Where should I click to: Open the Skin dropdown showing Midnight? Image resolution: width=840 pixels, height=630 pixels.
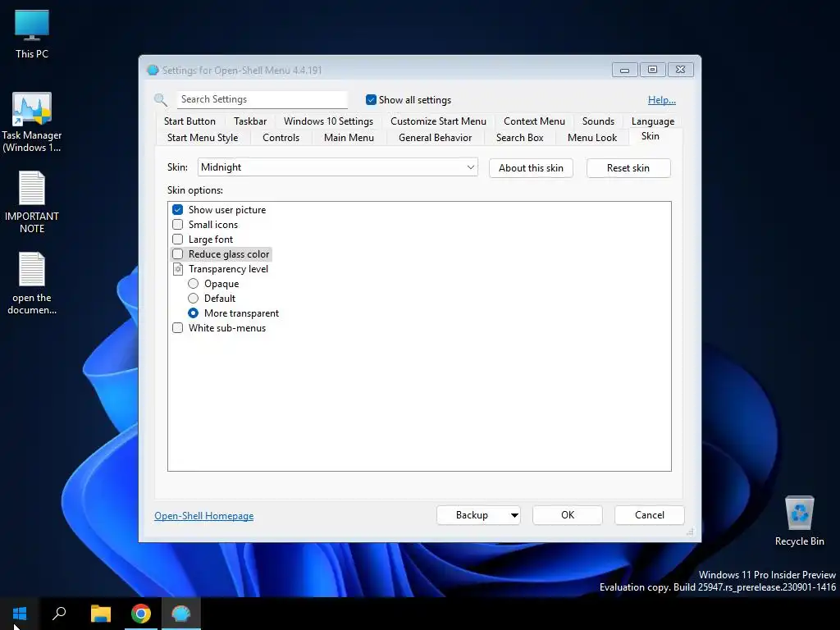tap(337, 167)
